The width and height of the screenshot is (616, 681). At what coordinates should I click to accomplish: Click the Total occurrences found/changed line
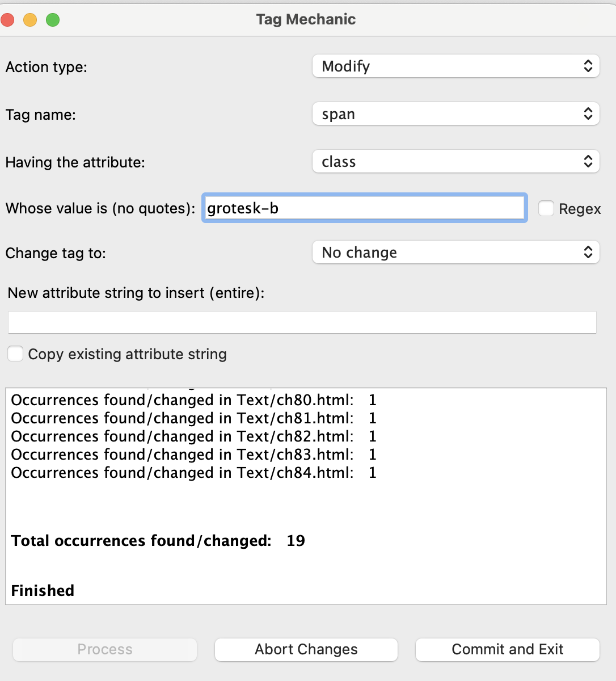pyautogui.click(x=158, y=541)
